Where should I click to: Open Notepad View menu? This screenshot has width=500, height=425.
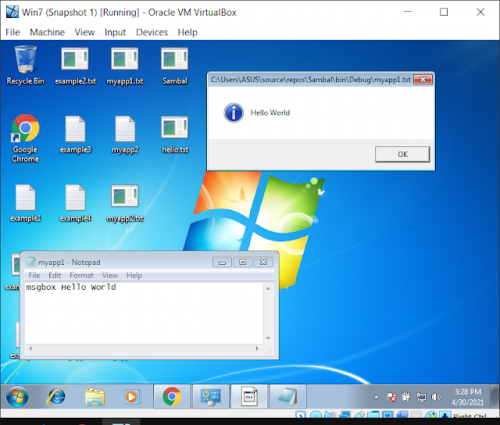pos(110,275)
